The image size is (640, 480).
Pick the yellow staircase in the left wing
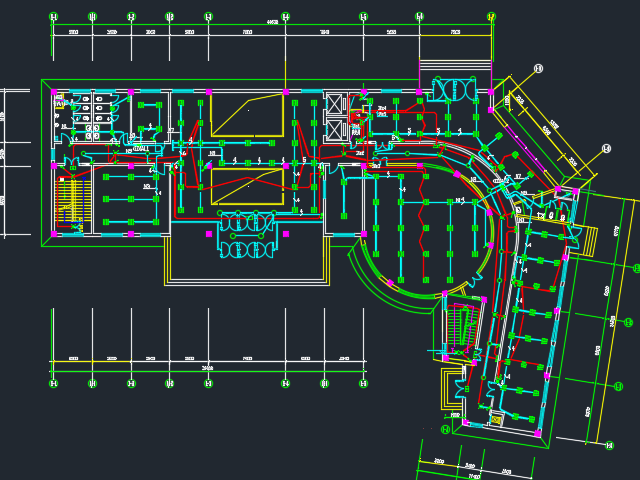point(73,202)
